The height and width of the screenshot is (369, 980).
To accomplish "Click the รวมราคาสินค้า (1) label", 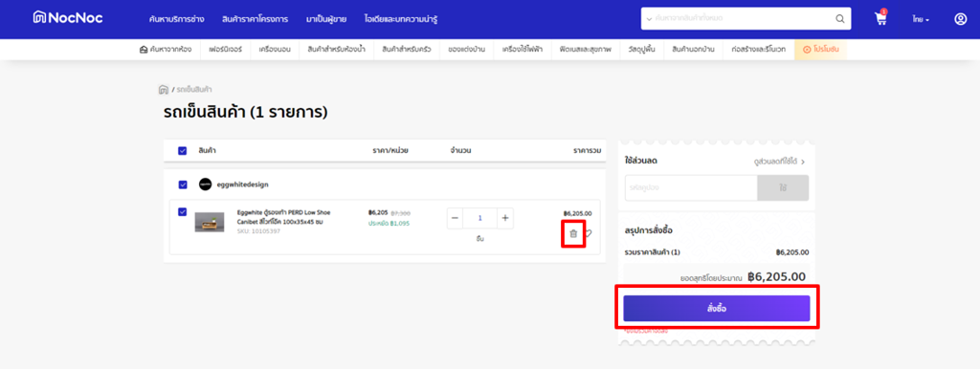I will (x=653, y=252).
